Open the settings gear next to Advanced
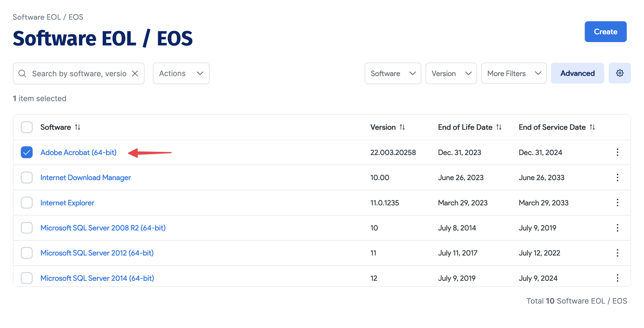Viewport: 644px width, 328px height. coord(620,73)
